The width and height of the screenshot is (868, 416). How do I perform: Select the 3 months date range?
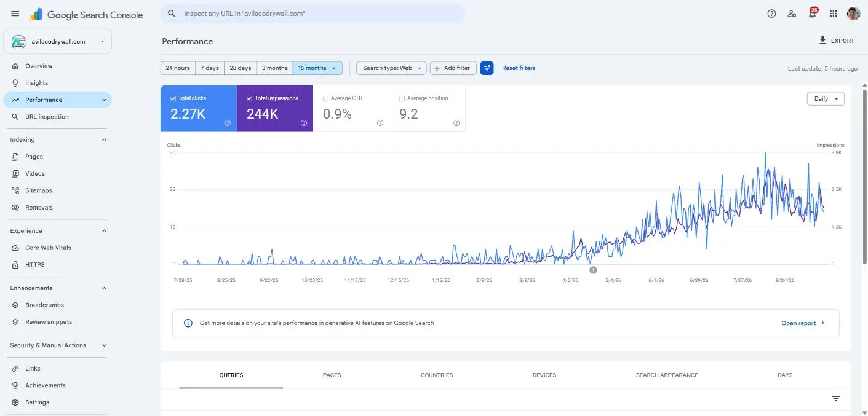pyautogui.click(x=274, y=68)
